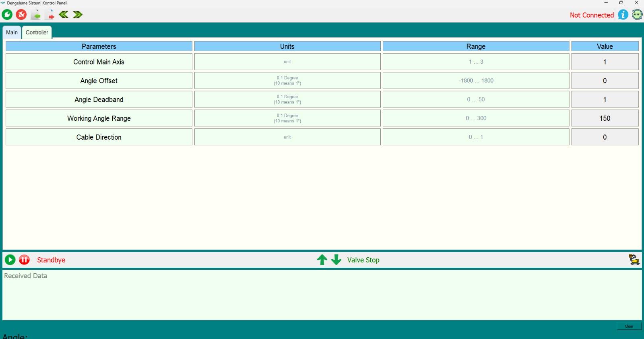Open the blue info bubble icon
The width and height of the screenshot is (644, 339).
point(623,15)
